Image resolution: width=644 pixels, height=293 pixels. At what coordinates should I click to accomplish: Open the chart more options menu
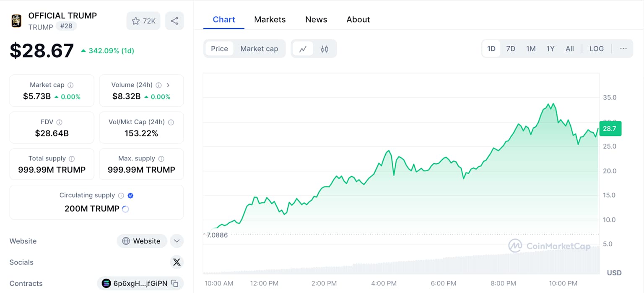coord(623,49)
